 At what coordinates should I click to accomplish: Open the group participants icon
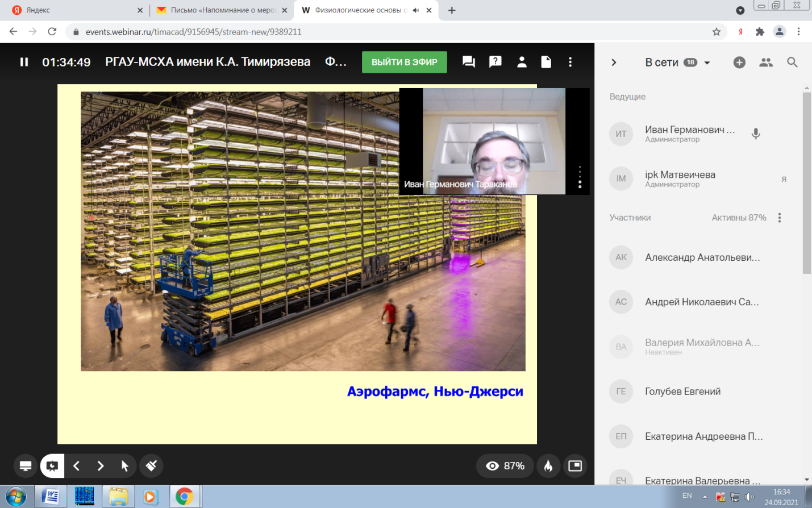click(766, 63)
